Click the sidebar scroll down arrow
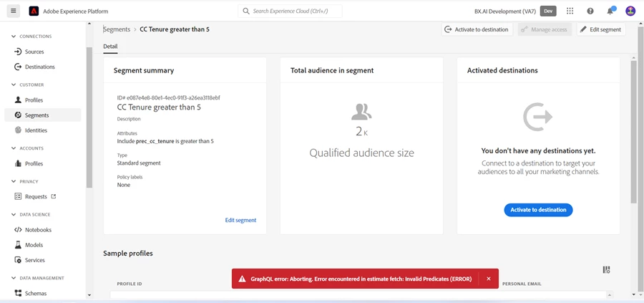 point(89,295)
